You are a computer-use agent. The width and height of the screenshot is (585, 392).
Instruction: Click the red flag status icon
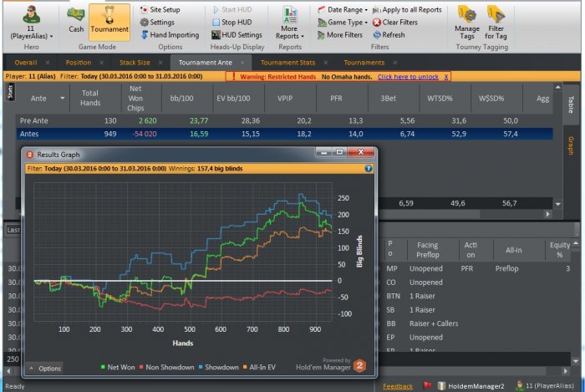coord(427,385)
